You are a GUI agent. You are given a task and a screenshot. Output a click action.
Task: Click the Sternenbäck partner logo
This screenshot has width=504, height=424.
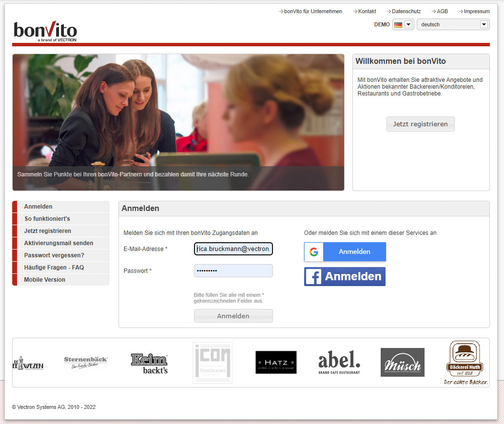tap(85, 362)
